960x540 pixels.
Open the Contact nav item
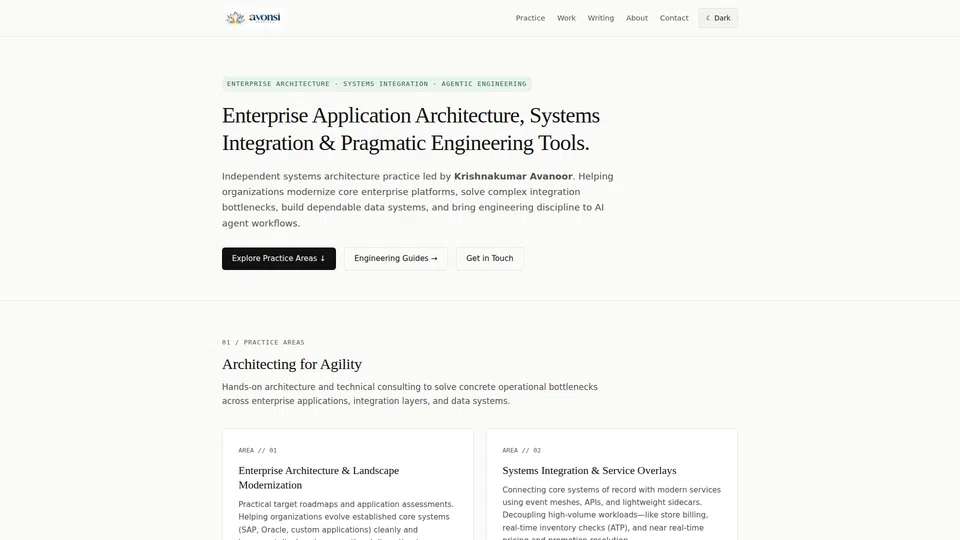click(673, 18)
